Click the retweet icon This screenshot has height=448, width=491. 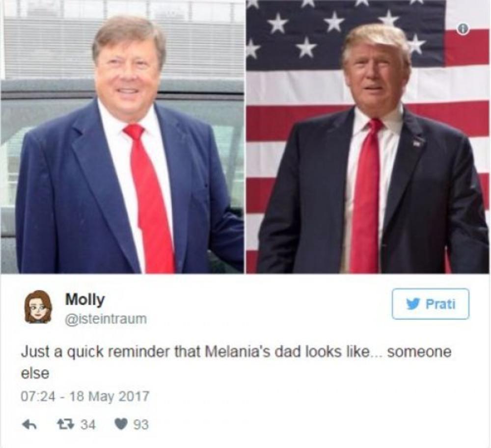click(x=65, y=424)
